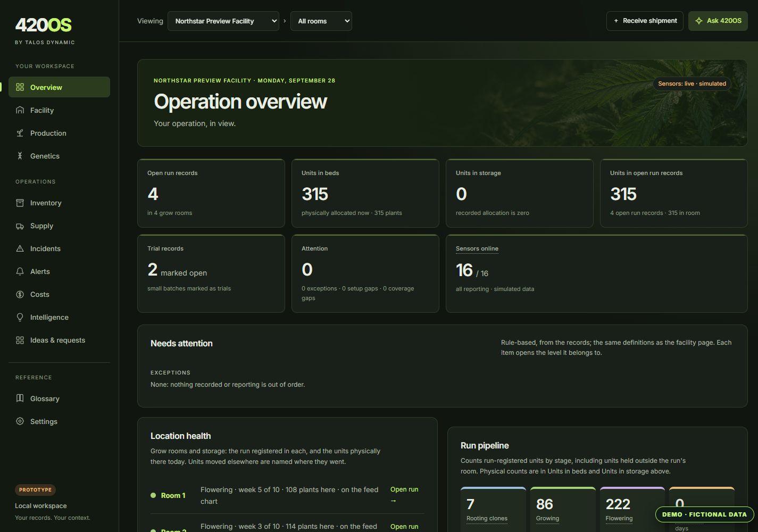Go to the Production menu item
This screenshot has height=532, width=758.
point(59,133)
